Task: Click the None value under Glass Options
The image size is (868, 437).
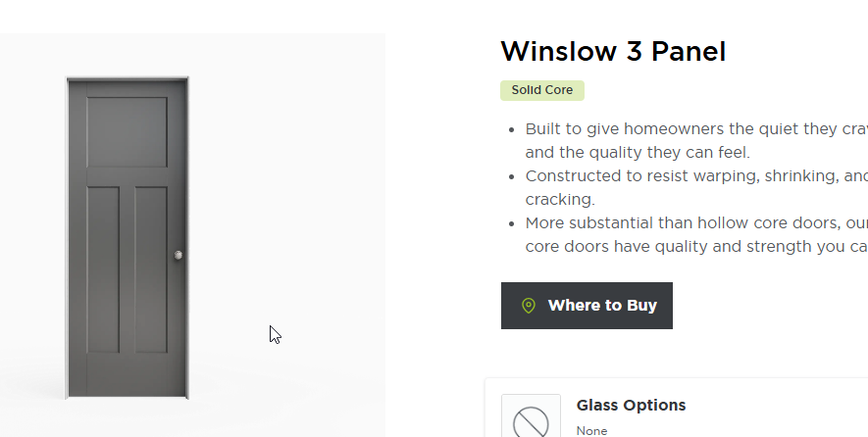Action: click(x=591, y=431)
